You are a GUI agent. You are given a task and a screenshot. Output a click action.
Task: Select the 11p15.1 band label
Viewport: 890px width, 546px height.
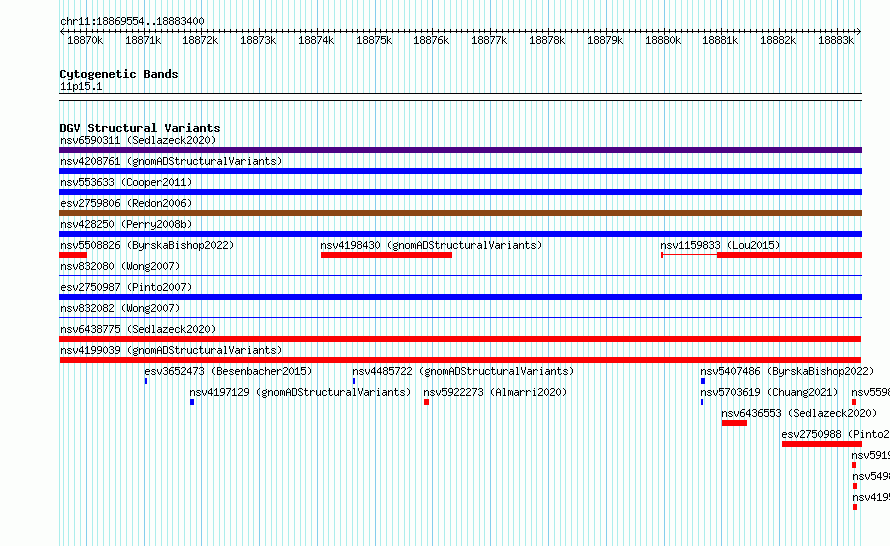click(81, 86)
